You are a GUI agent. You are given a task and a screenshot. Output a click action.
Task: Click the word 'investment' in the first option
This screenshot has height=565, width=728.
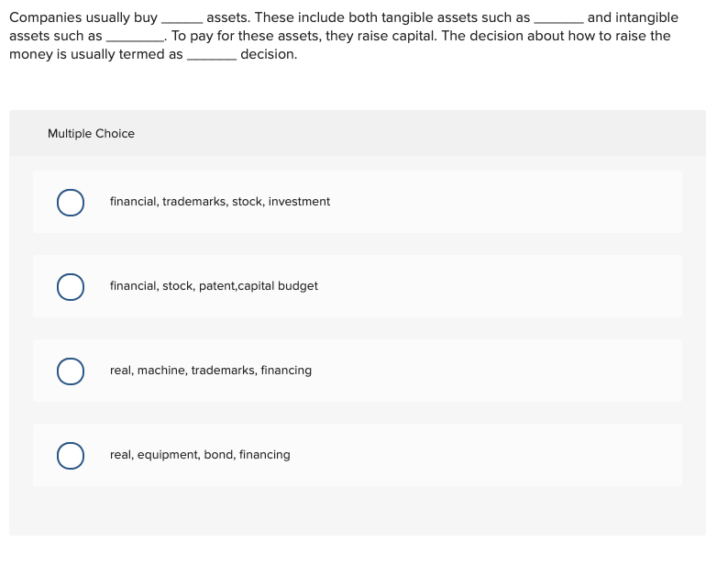[299, 202]
